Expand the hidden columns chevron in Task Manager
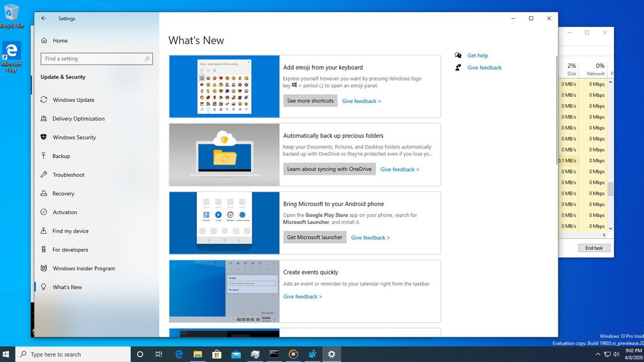Image resolution: width=644 pixels, height=362 pixels. 604,234
